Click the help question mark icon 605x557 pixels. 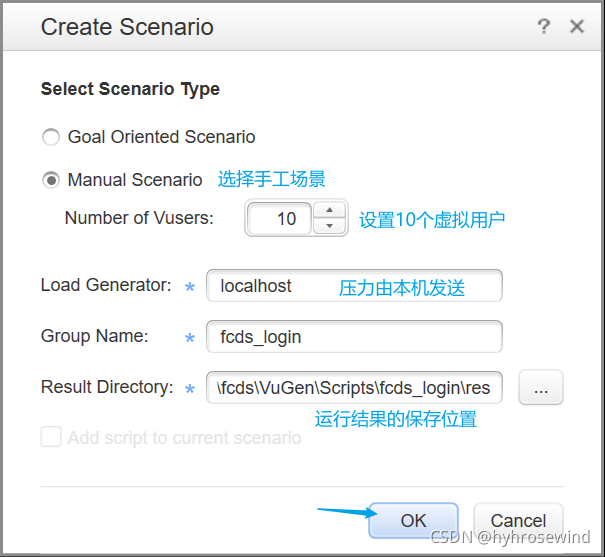(544, 27)
